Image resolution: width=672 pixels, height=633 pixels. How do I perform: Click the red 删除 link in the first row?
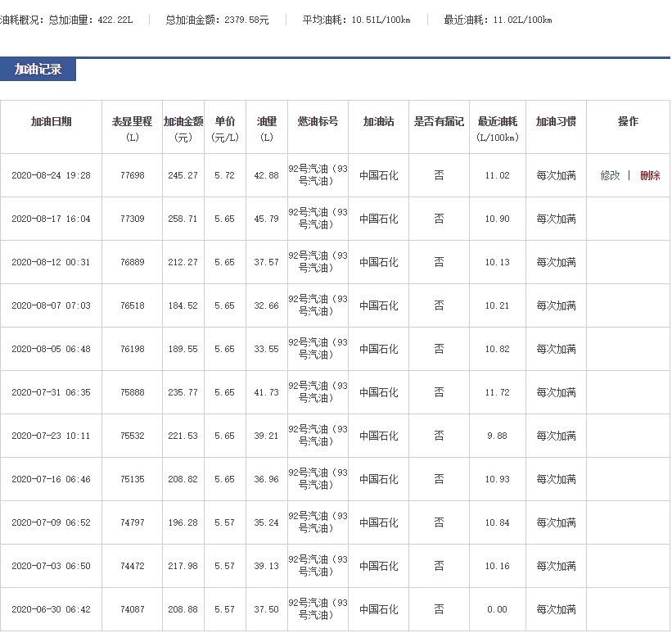(650, 175)
